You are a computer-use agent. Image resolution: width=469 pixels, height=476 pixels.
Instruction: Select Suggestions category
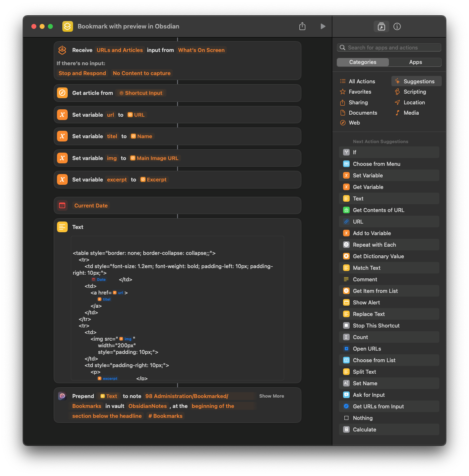pyautogui.click(x=416, y=81)
